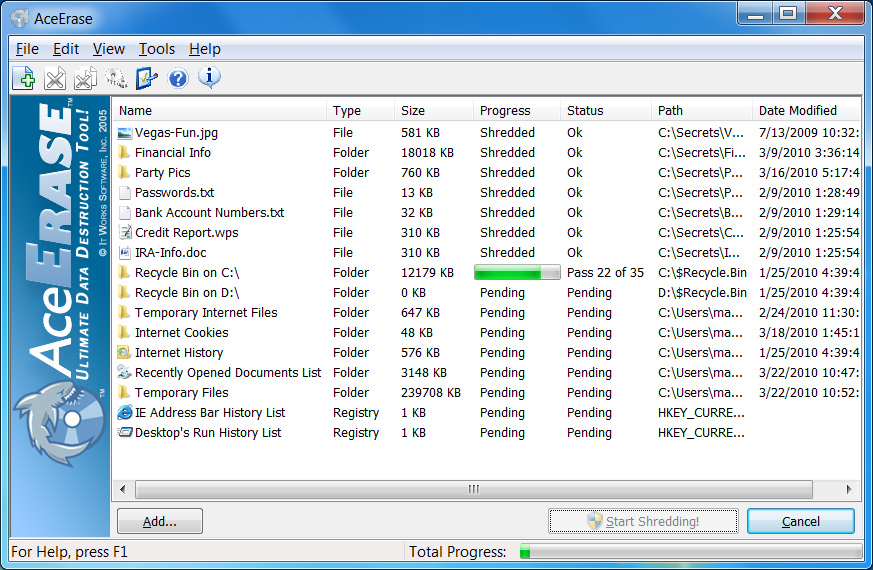The height and width of the screenshot is (570, 873).
Task: Select the Bank Account Numbers.txt row name
Action: (x=209, y=213)
